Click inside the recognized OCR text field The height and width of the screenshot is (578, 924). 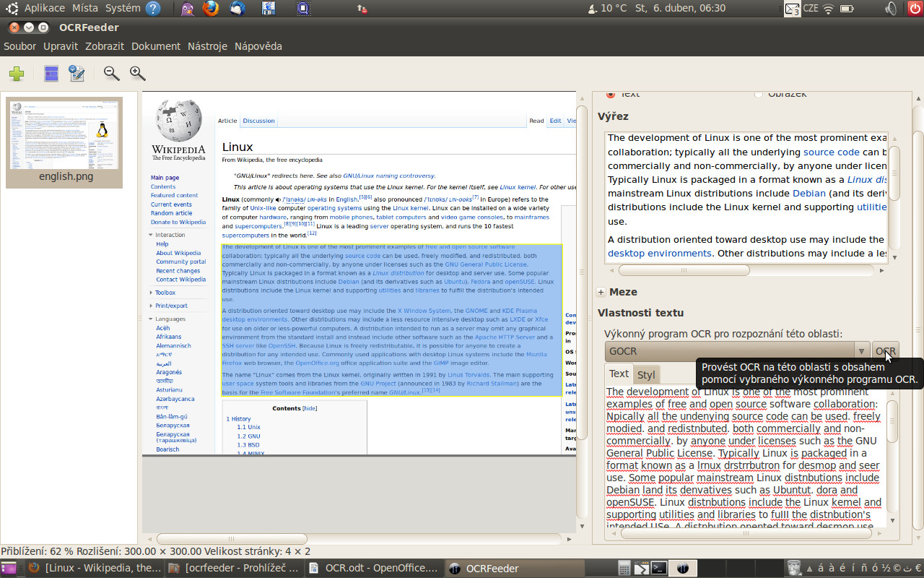pos(744,456)
